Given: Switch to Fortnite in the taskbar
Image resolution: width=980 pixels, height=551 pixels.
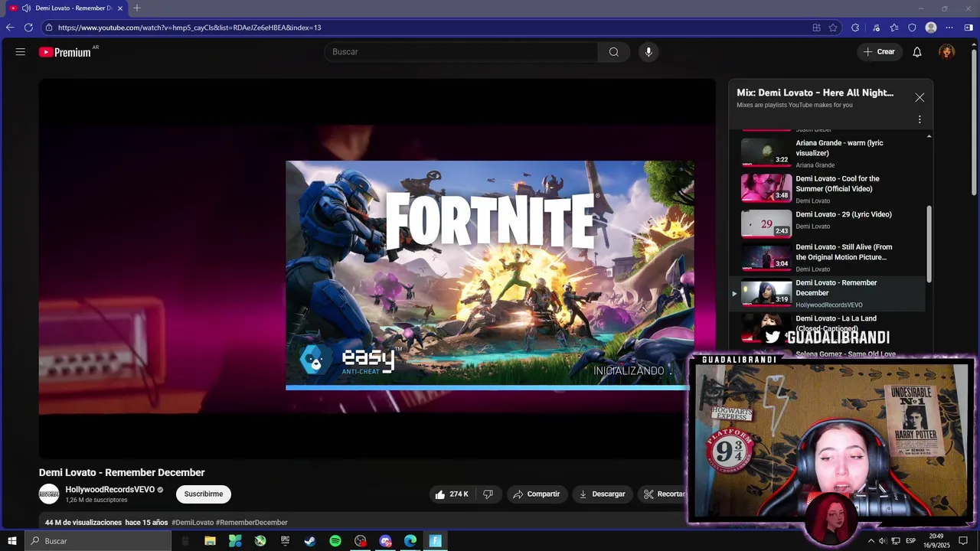Looking at the screenshot, I should [x=436, y=541].
